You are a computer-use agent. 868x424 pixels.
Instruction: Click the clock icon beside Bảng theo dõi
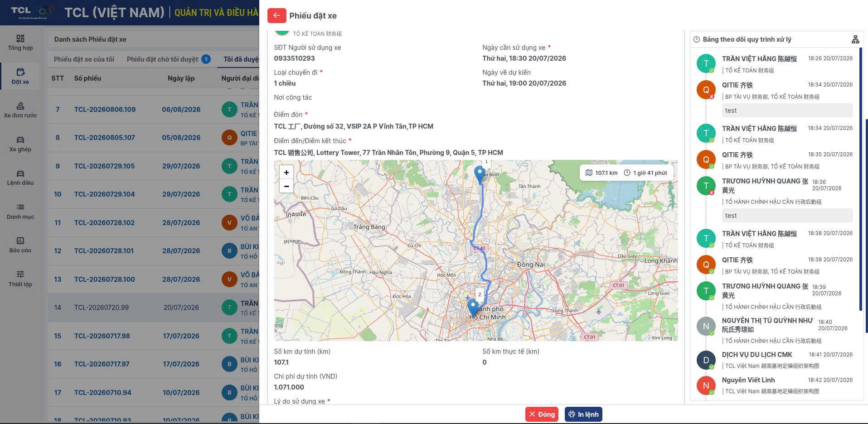coord(697,39)
